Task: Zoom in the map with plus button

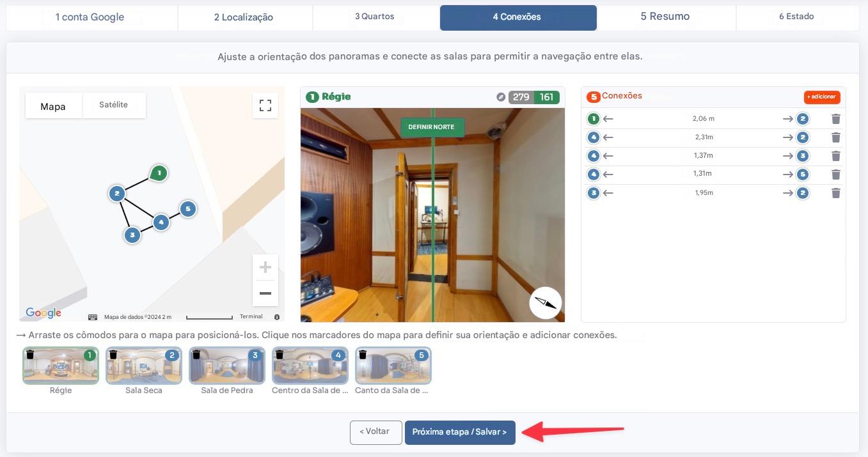Action: click(x=265, y=267)
